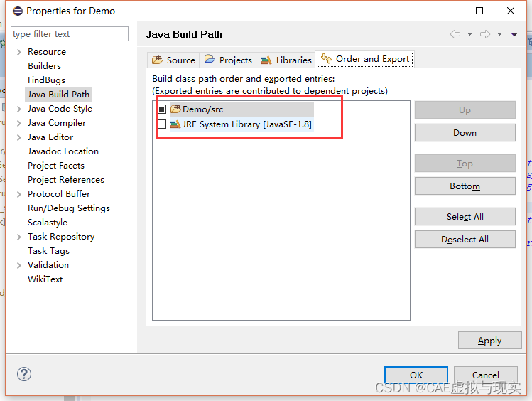Image resolution: width=532 pixels, height=401 pixels.
Task: Open Project References settings
Action: [66, 180]
